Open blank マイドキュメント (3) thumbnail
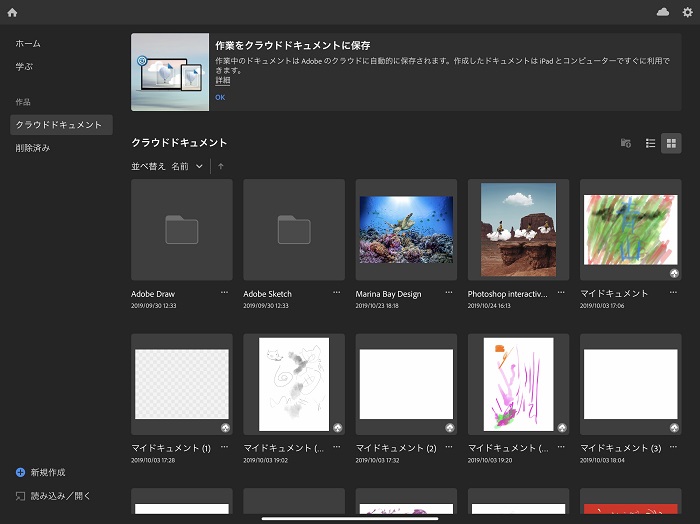This screenshot has height=524, width=700. tap(630, 384)
